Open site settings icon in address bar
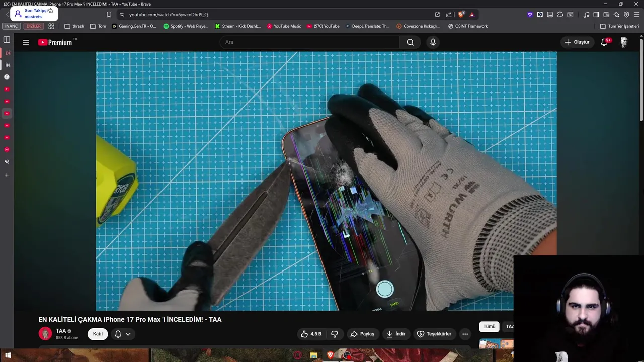This screenshot has width=644, height=362. [122, 14]
